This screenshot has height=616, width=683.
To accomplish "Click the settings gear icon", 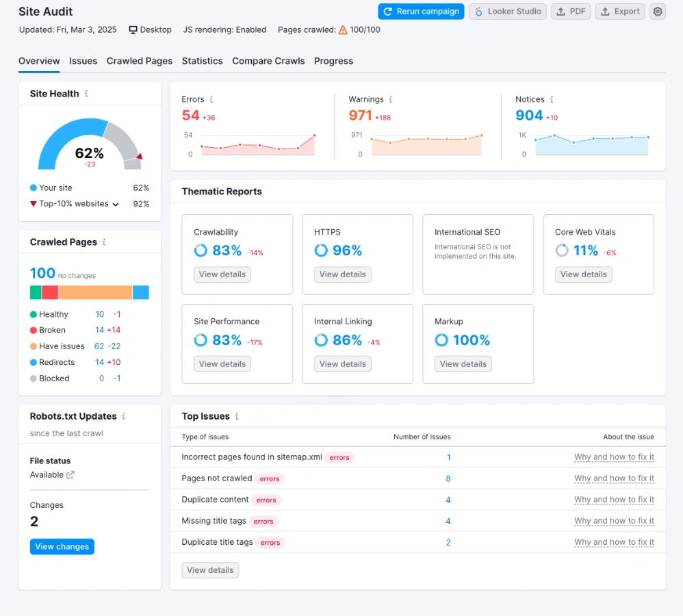I will (x=657, y=12).
